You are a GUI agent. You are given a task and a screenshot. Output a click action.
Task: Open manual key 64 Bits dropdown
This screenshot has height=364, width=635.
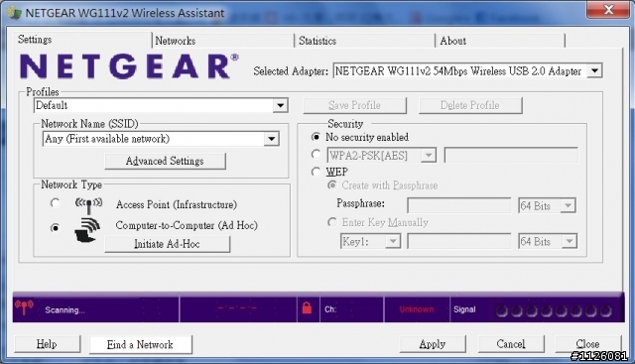(569, 242)
